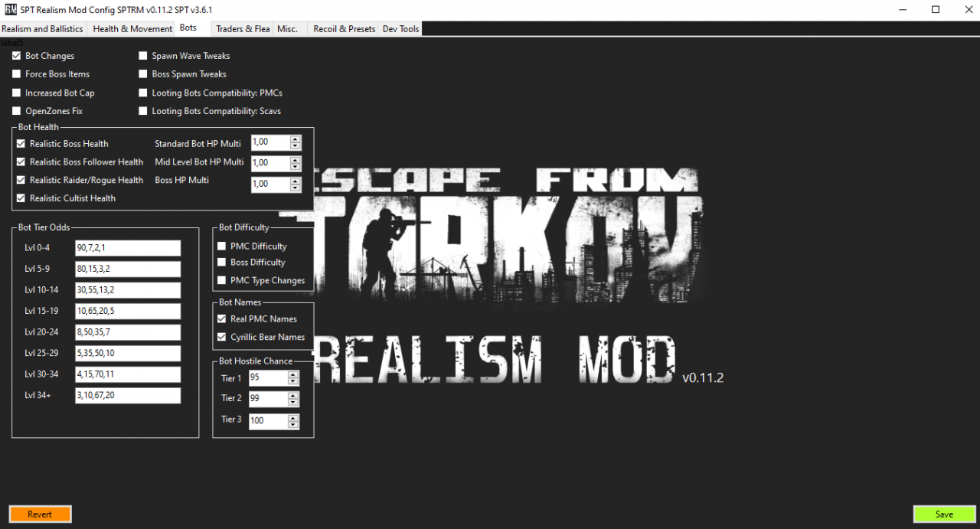Enable Looting Bots Compatibility: PMCs
This screenshot has width=980, height=529.
[143, 93]
